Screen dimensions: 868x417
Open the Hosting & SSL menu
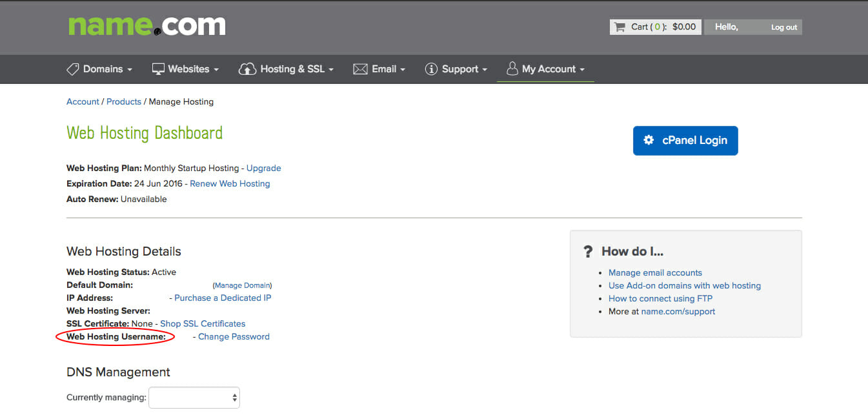point(286,69)
